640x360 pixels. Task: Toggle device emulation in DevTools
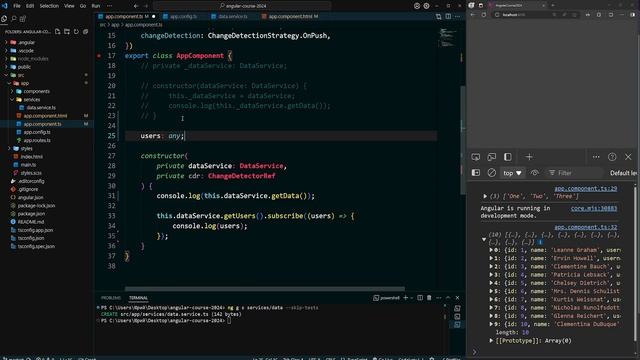pyautogui.click(x=492, y=157)
